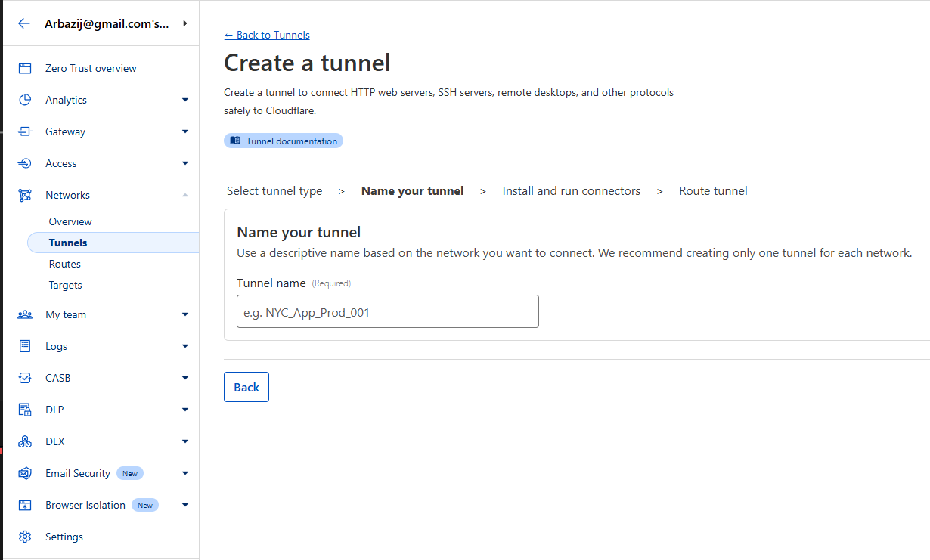Click the back arrow icon beside account name
This screenshot has height=560, width=930.
pos(24,23)
